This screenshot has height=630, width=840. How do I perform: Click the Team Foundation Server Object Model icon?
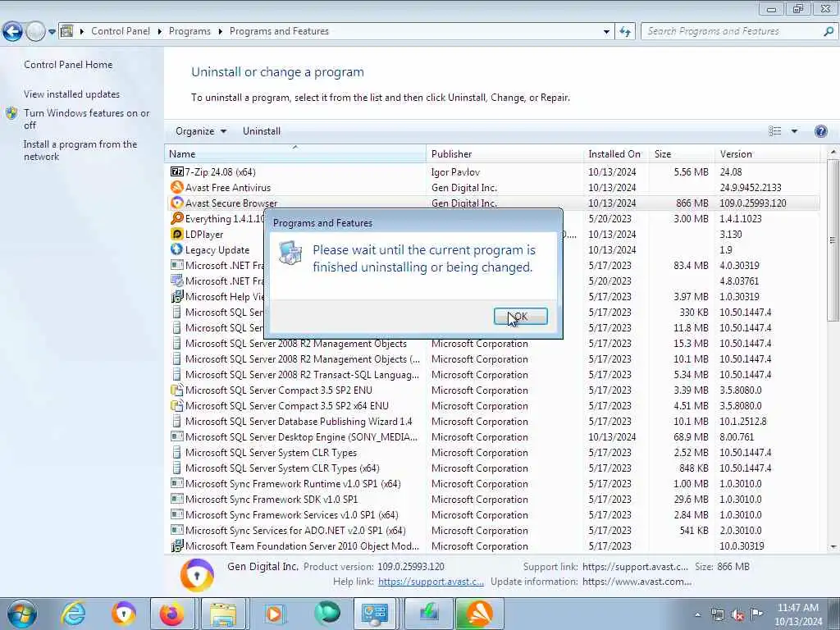pos(177,546)
